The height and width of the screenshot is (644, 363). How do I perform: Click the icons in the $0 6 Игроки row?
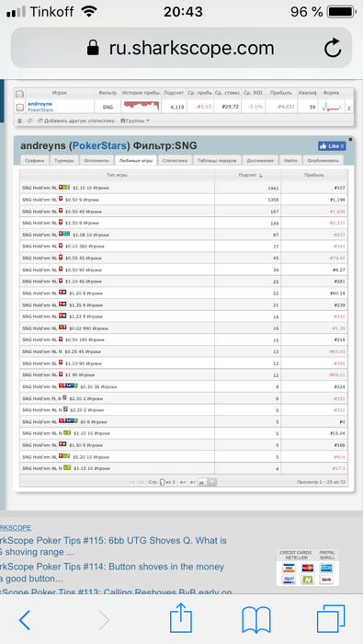[68, 421]
